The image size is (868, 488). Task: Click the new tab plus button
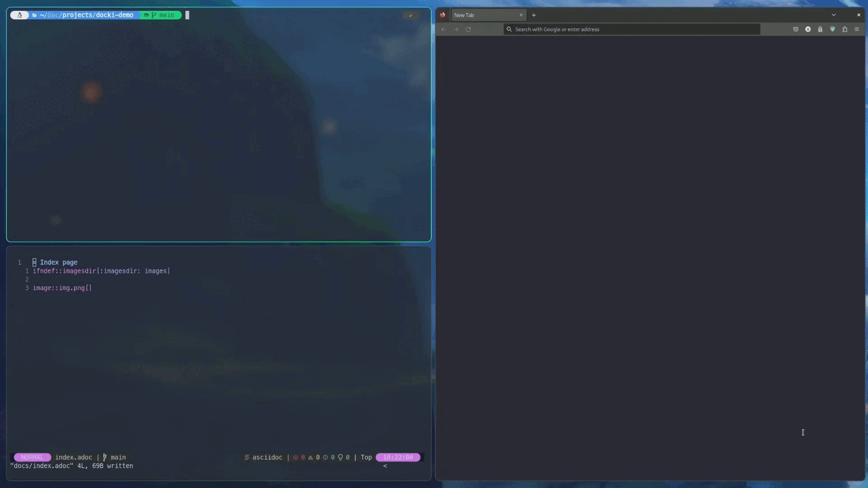click(534, 15)
